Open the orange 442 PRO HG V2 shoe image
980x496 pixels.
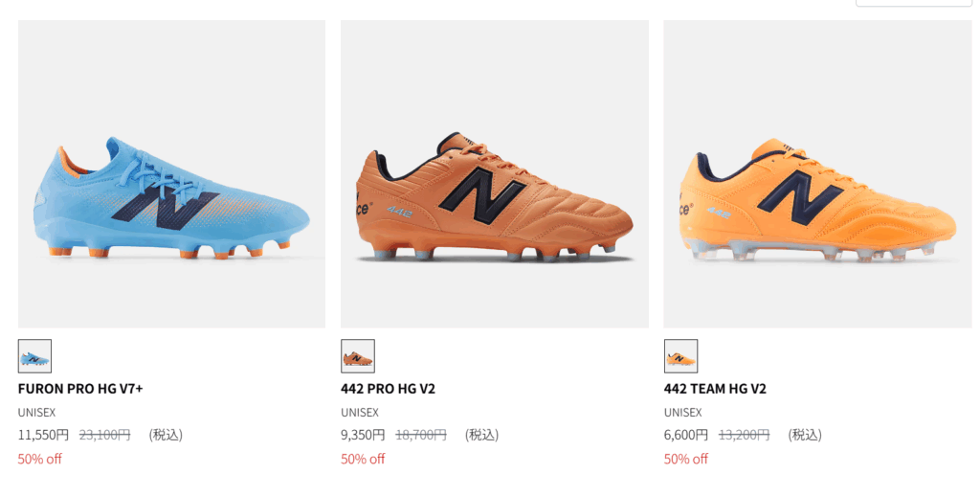coord(494,174)
